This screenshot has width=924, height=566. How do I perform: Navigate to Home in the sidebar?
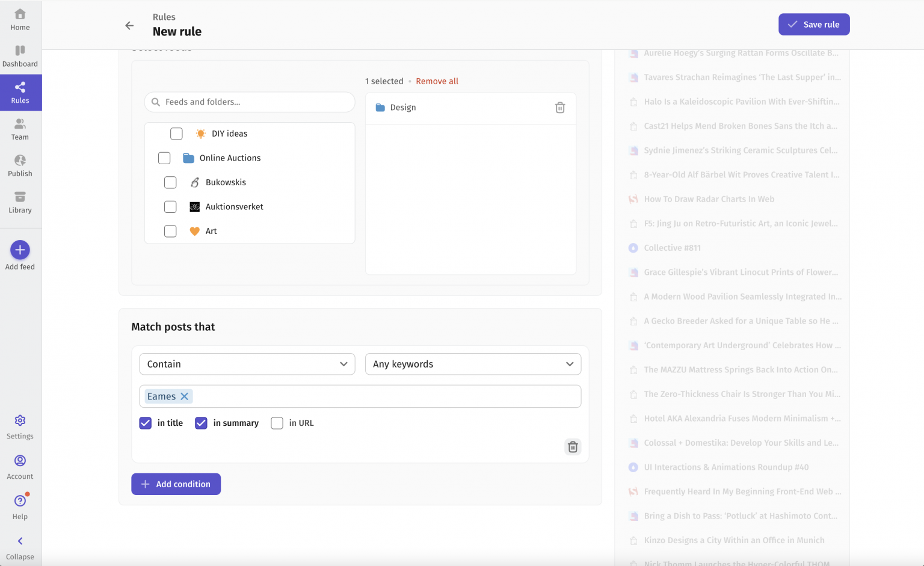pos(20,20)
